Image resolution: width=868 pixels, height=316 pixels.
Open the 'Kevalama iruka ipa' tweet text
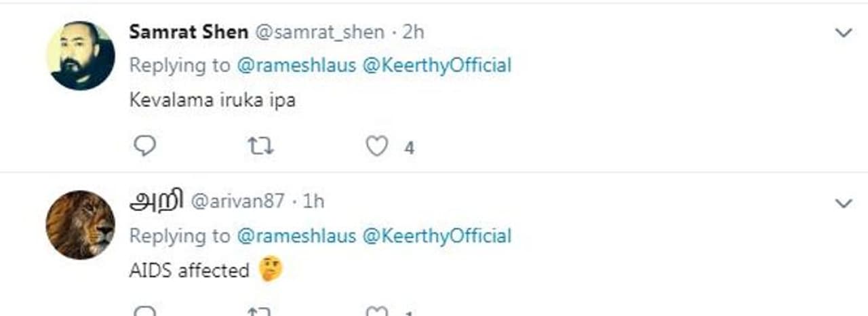[x=212, y=100]
